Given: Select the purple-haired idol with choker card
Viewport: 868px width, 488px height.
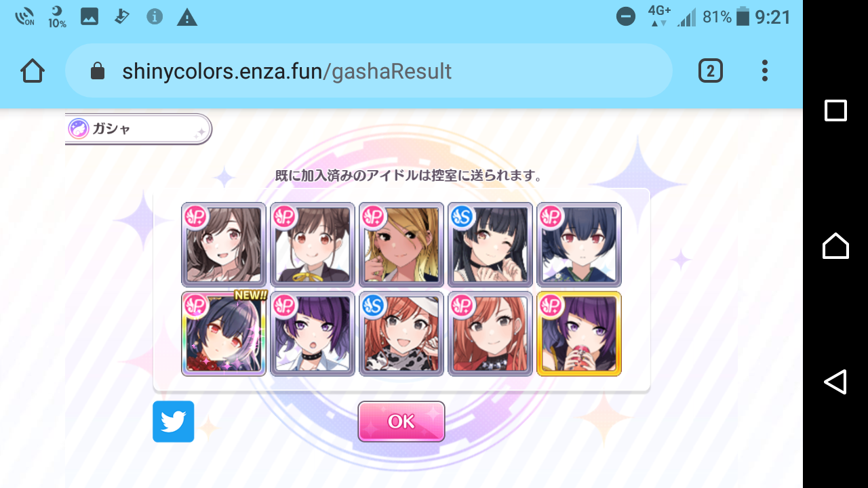Looking at the screenshot, I should click(x=313, y=333).
